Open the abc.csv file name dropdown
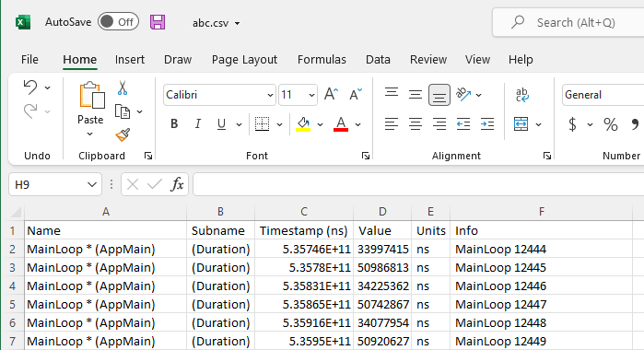 pos(237,23)
